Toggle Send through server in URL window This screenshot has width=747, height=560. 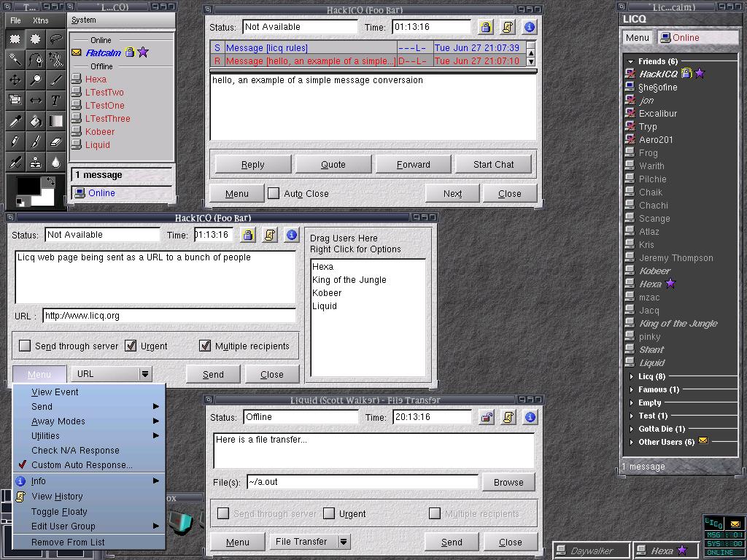tap(25, 346)
